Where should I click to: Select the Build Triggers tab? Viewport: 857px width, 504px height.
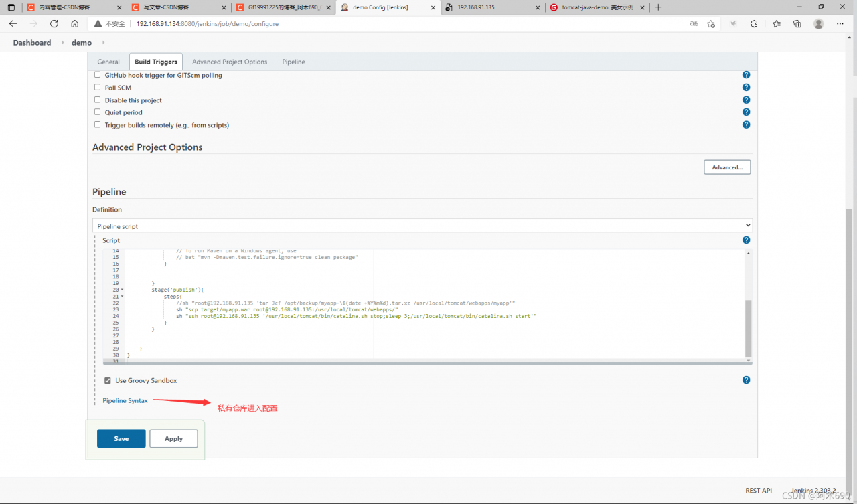tap(156, 62)
